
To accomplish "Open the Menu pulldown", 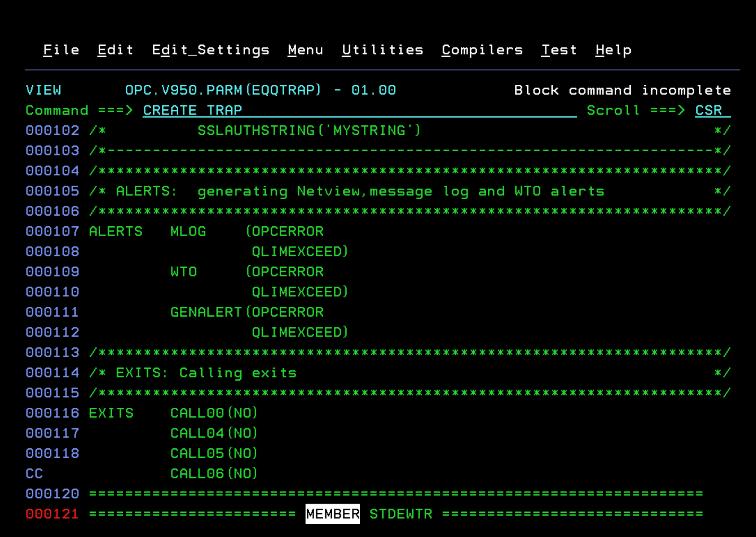I will [306, 50].
